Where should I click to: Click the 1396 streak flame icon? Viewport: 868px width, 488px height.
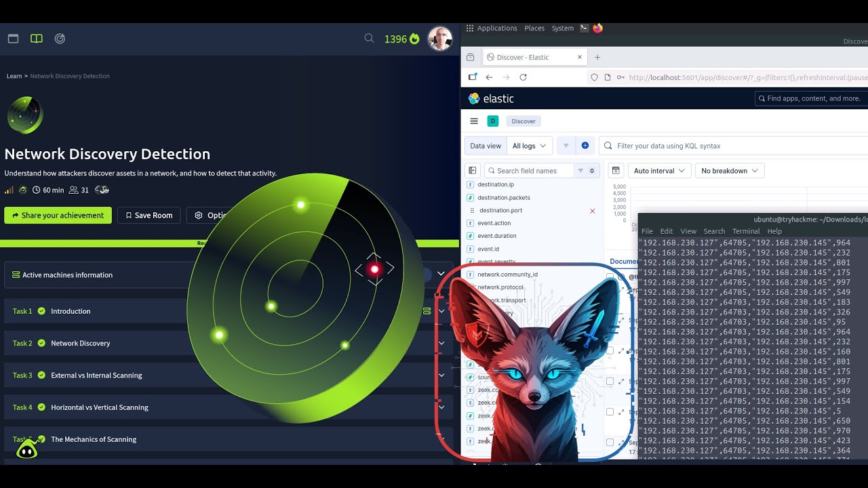[x=414, y=39]
